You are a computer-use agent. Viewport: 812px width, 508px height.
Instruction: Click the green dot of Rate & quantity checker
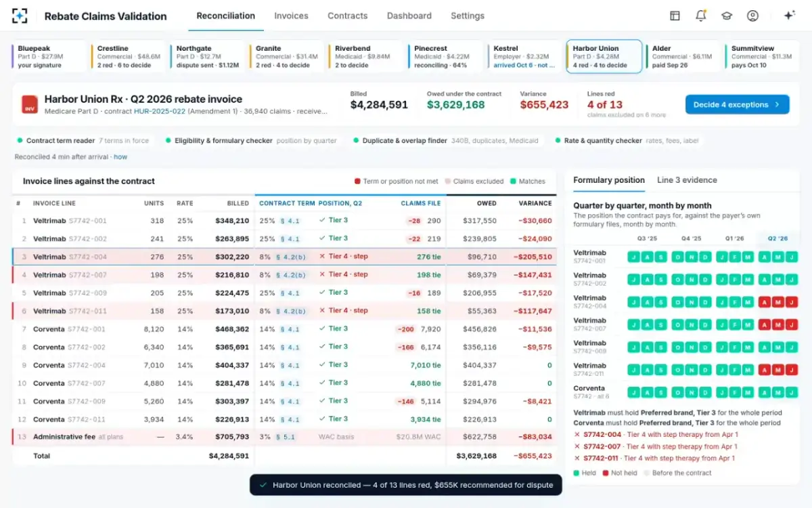[x=558, y=140]
